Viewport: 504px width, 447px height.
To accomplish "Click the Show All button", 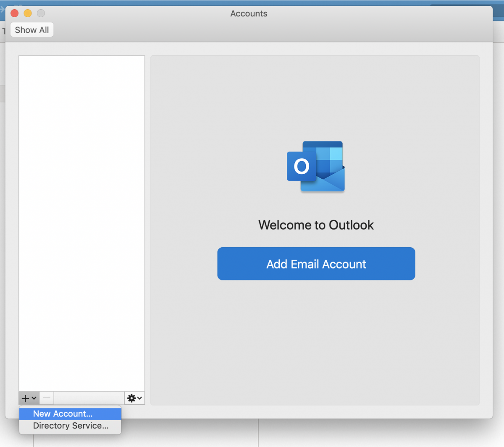I will (32, 30).
